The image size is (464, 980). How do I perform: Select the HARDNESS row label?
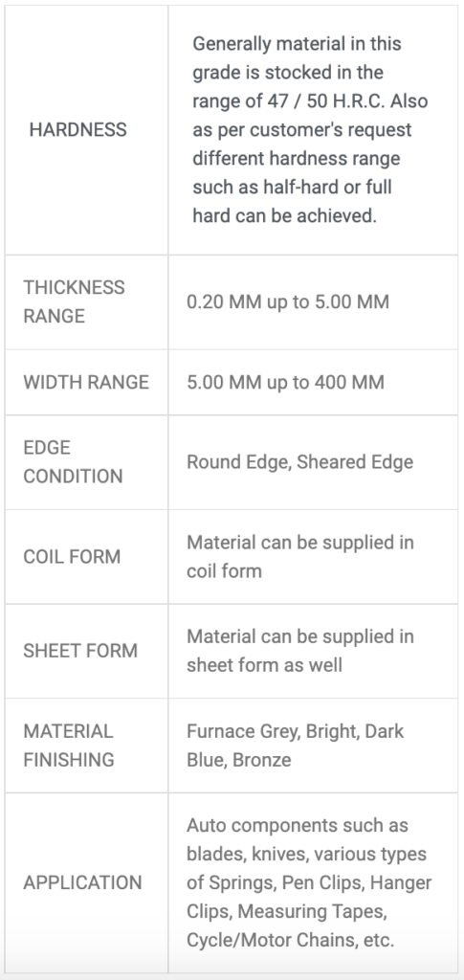click(x=78, y=130)
